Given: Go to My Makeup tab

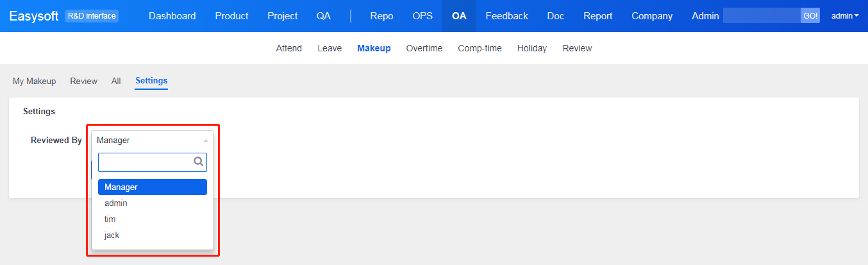Looking at the screenshot, I should [x=35, y=81].
